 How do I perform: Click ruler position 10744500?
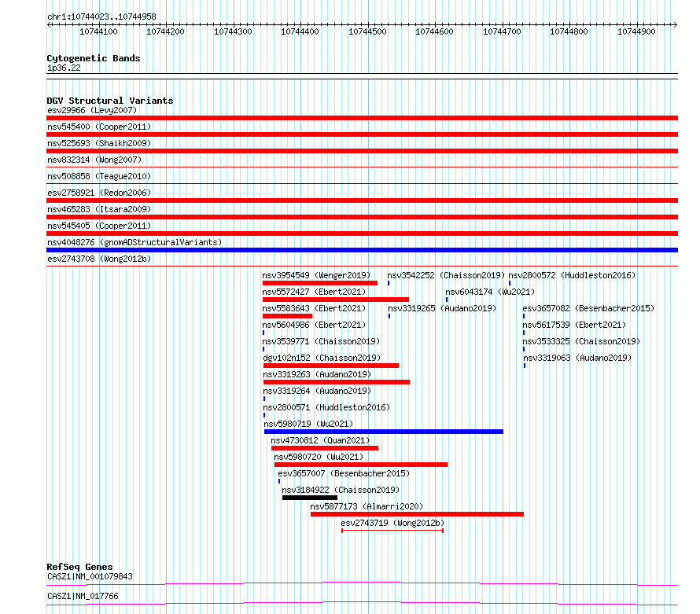(368, 31)
